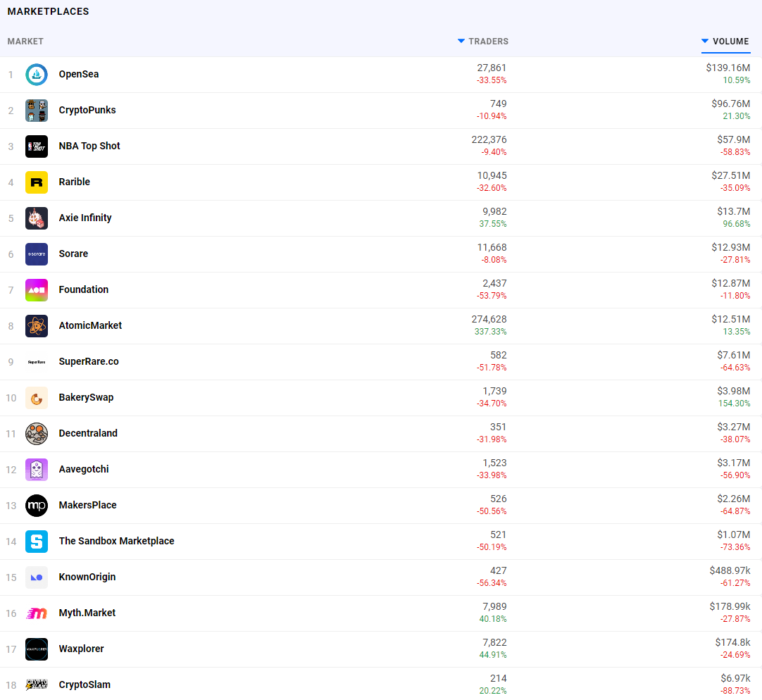762x700 pixels.
Task: Open the CryptoPunks marketplace link
Action: [x=87, y=111]
